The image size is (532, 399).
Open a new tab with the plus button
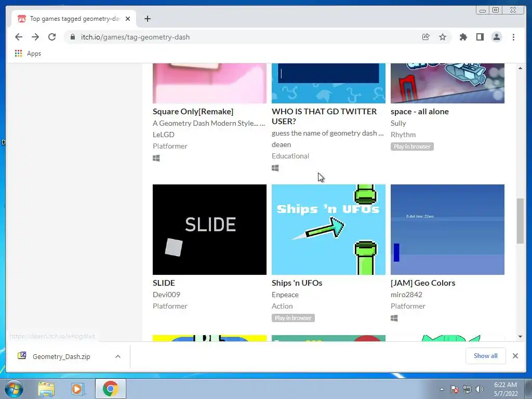click(x=147, y=19)
